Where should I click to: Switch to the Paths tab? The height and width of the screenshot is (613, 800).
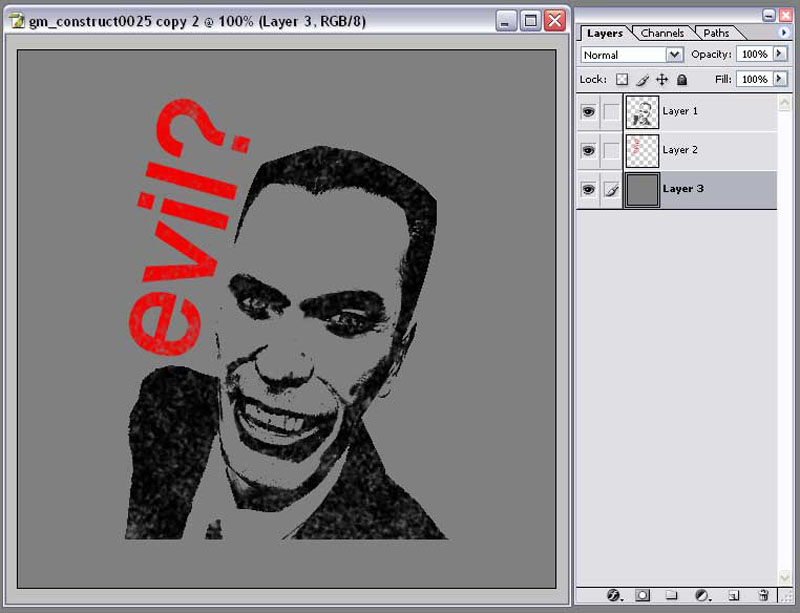click(716, 33)
